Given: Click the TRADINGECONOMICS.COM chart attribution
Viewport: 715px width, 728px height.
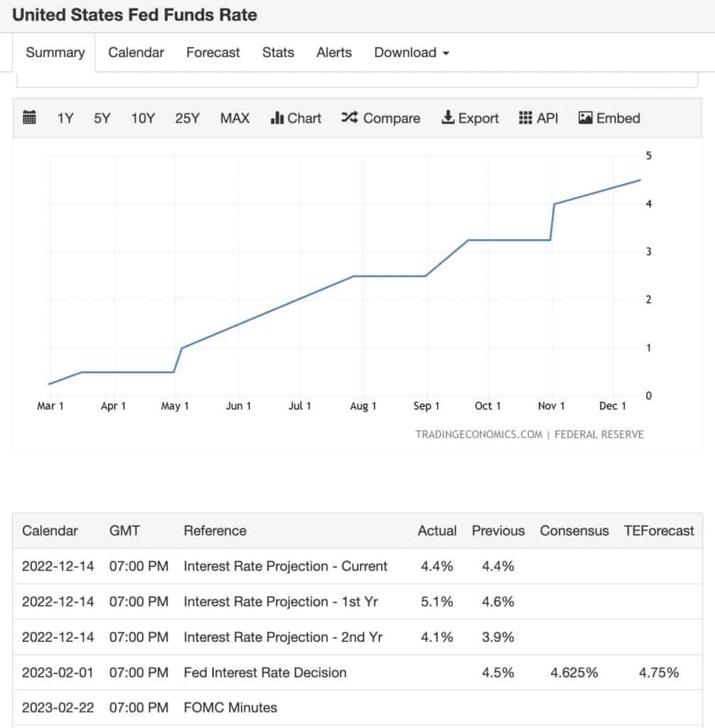Looking at the screenshot, I should point(478,434).
